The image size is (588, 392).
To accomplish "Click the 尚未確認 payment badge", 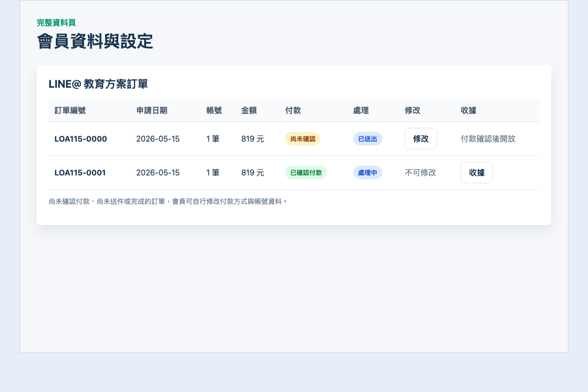I will pos(303,139).
